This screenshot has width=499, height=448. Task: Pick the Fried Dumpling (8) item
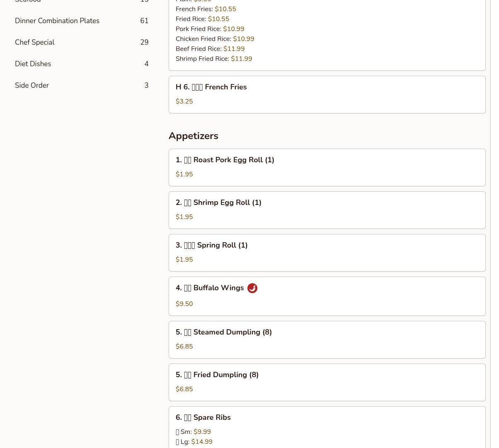pyautogui.click(x=217, y=375)
